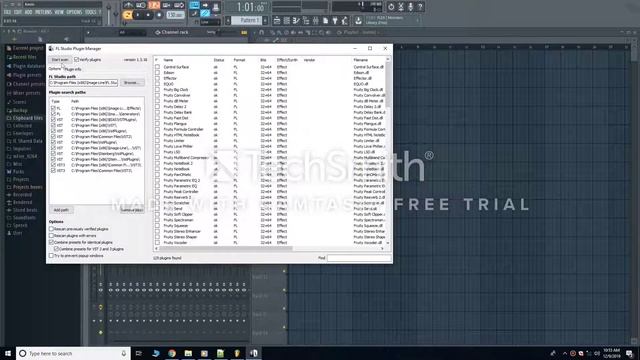
Task: Click the Browse button beside FL Studio path
Action: [x=132, y=83]
